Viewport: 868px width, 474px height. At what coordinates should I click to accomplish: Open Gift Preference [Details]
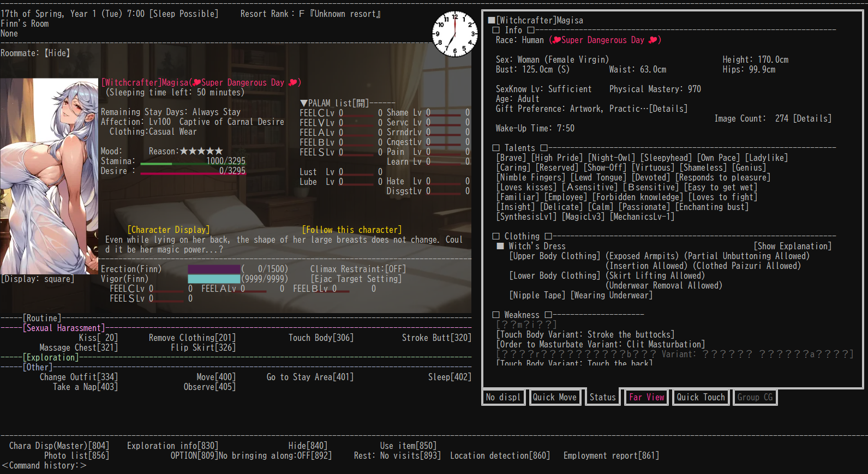668,109
